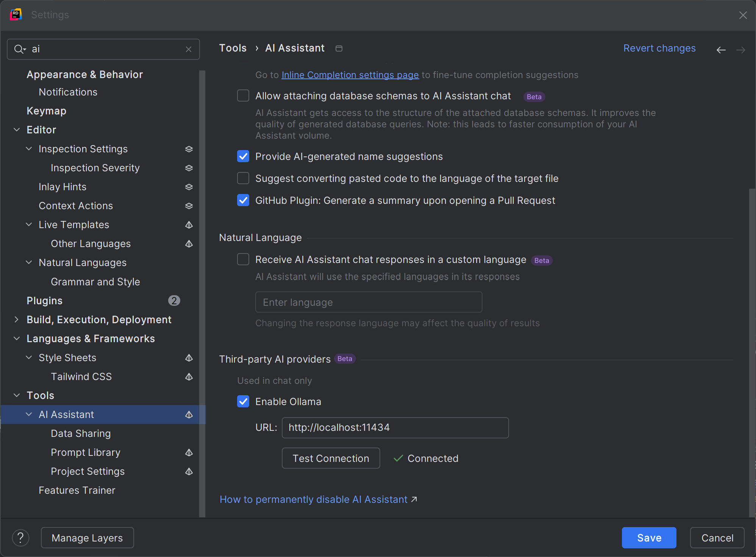Click the Rider app logo in title bar
This screenshot has width=756, height=557.
point(16,15)
